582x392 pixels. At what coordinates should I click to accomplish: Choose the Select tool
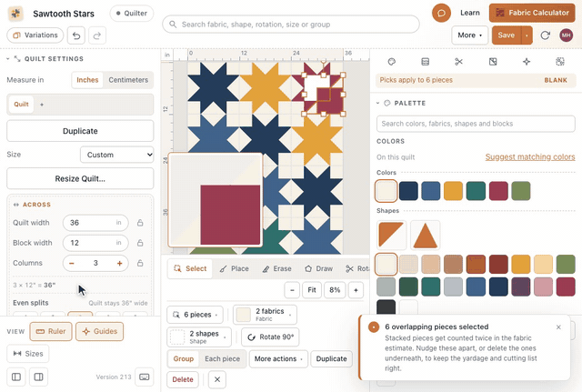coord(190,268)
